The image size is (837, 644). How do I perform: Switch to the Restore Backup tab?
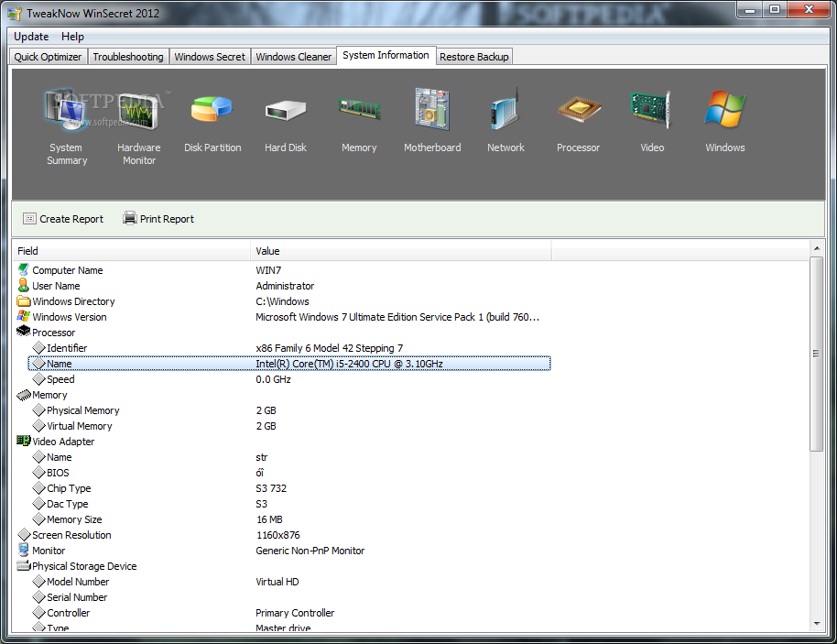coord(474,57)
